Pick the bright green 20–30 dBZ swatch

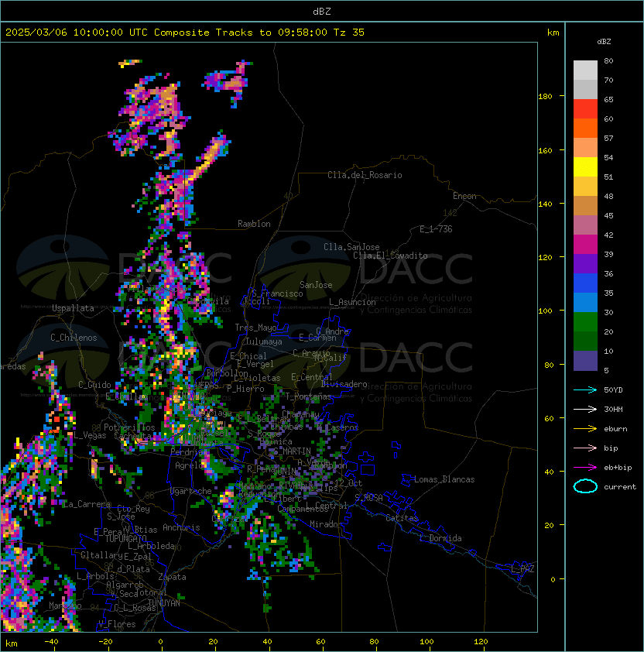585,322
